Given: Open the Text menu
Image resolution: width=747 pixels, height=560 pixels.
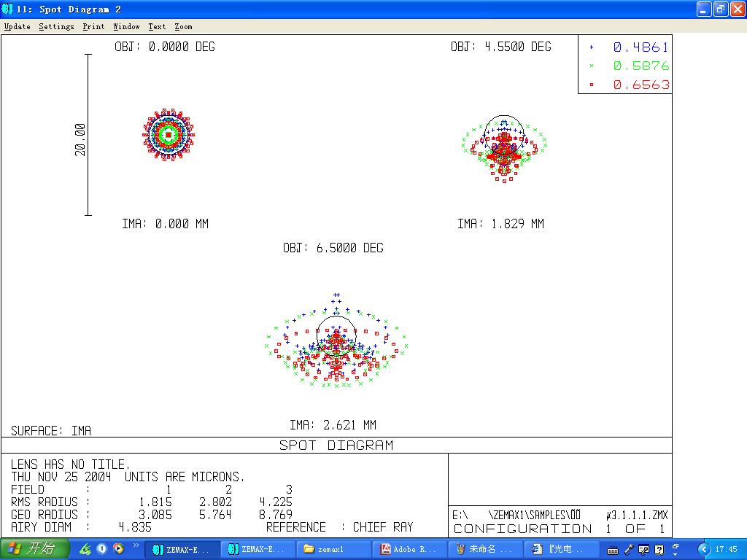Looking at the screenshot, I should coord(157,27).
